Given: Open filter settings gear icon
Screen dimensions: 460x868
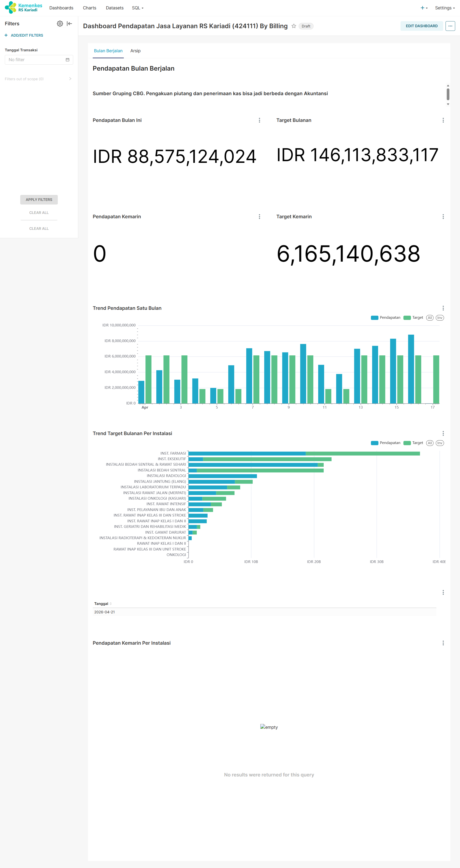Looking at the screenshot, I should (60, 24).
